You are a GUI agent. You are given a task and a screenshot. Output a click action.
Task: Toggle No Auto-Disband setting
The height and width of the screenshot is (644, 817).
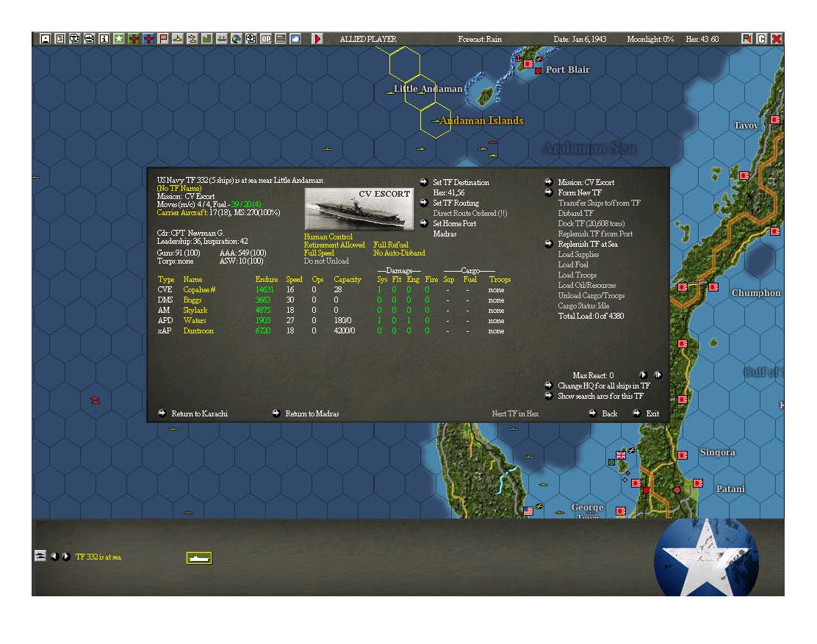click(x=399, y=253)
